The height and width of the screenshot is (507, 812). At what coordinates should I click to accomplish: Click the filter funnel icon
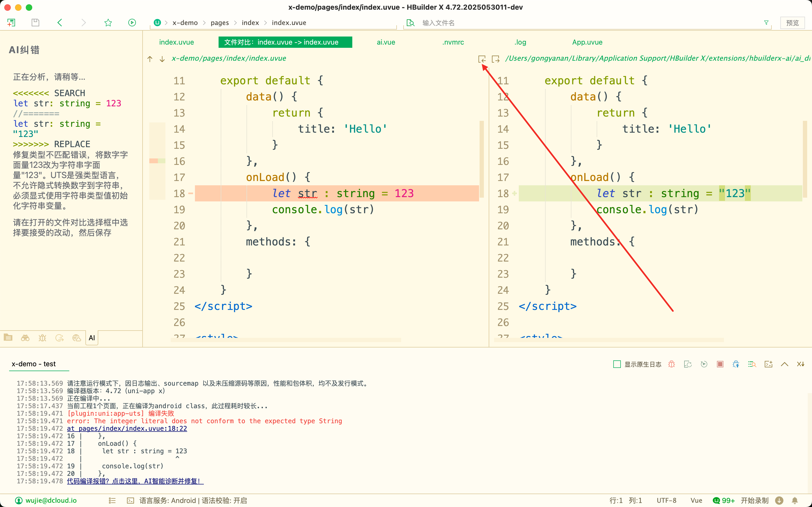coord(766,23)
